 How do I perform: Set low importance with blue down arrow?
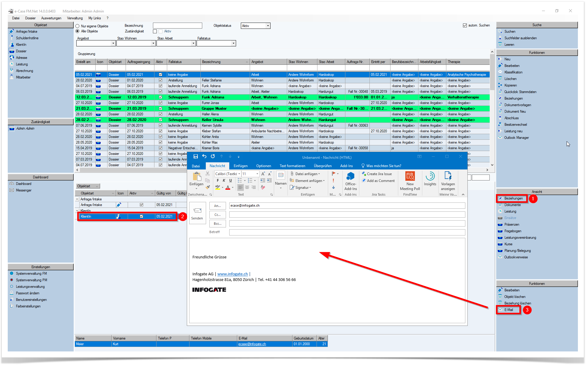(x=333, y=187)
